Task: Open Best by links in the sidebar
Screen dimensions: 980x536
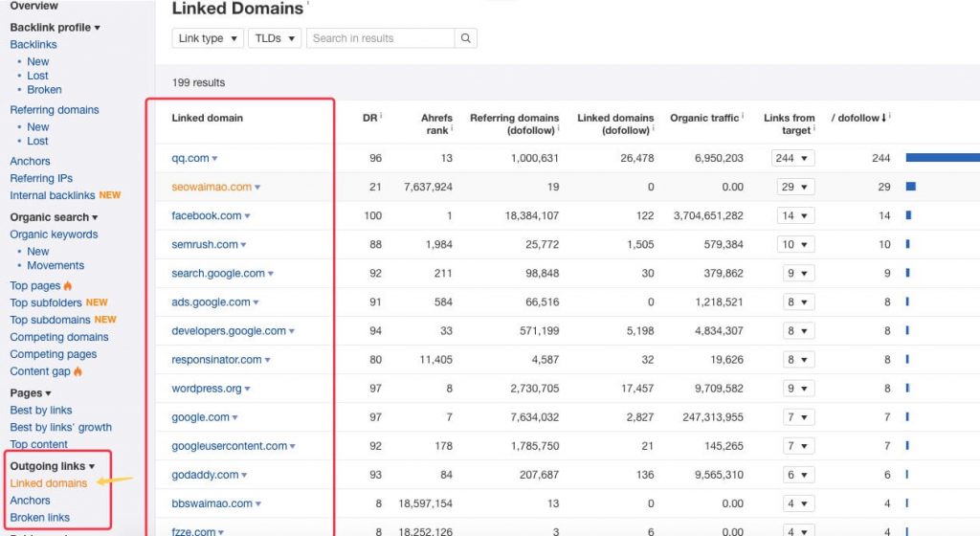Action: 40,410
